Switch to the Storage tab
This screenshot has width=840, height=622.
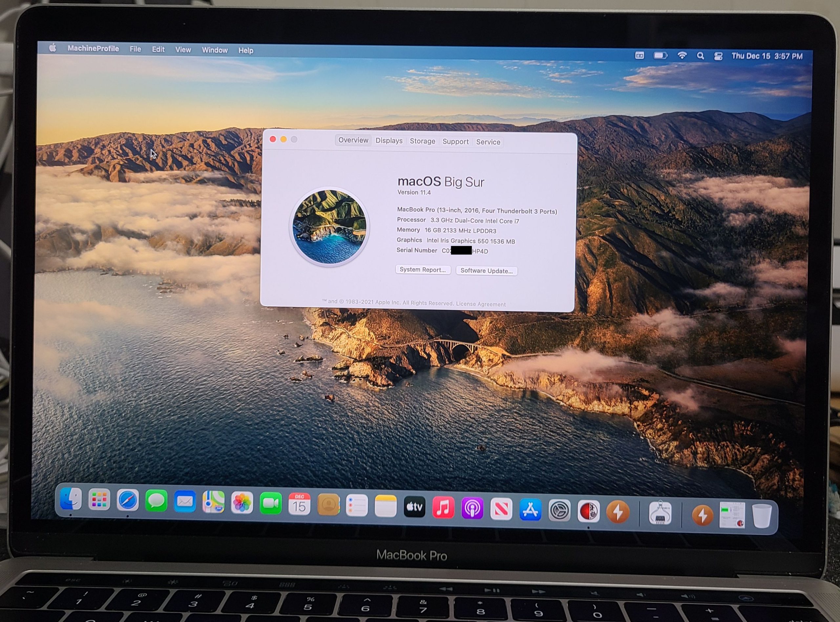422,141
